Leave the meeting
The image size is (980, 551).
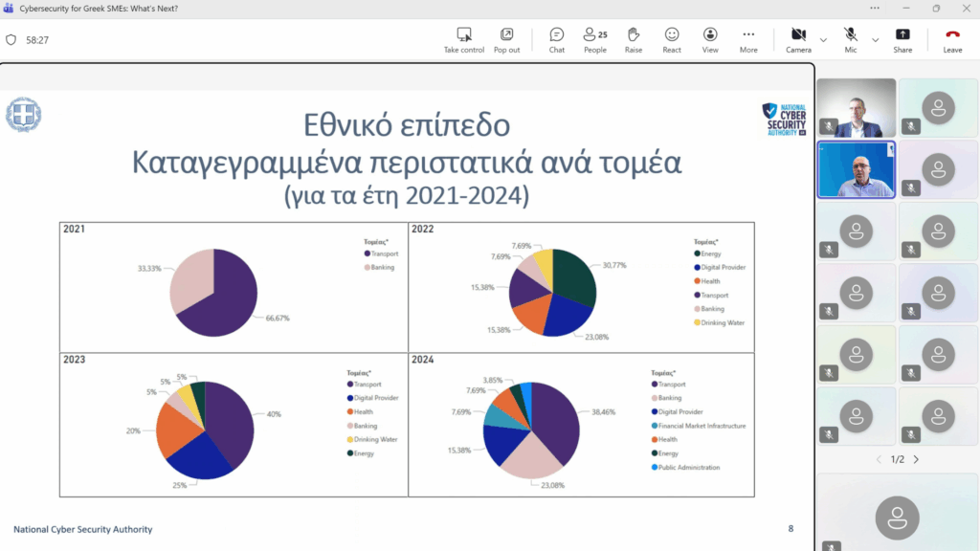coord(952,39)
